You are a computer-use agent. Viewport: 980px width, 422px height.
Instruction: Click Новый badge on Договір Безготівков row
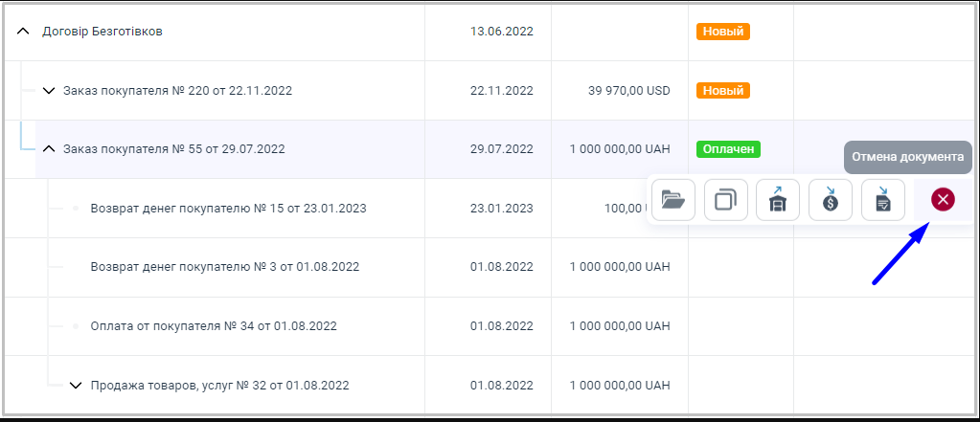(723, 32)
